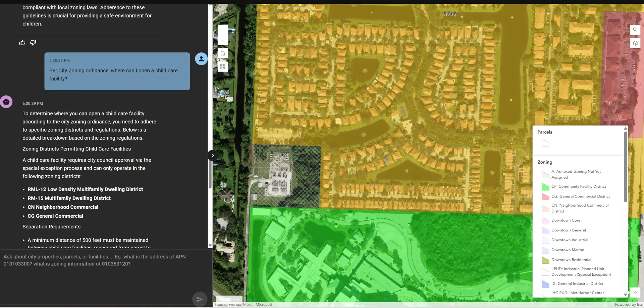644x308 pixels.
Task: Select the Downtown Marine zoning legend entry
Action: (x=568, y=250)
